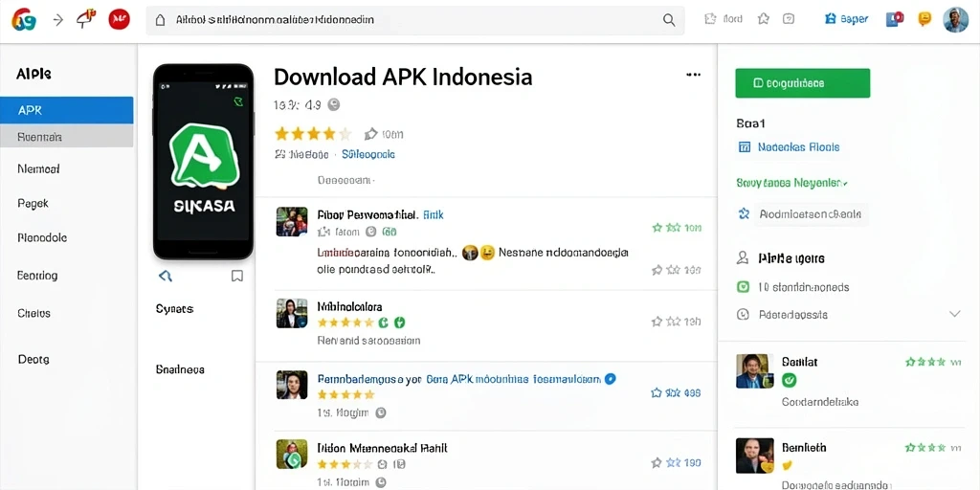Open 'Eeoriog' in the left sidebar

tap(37, 276)
